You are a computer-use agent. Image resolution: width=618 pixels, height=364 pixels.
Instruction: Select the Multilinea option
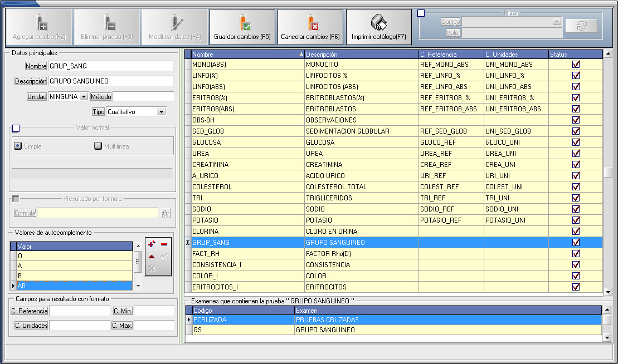click(98, 146)
